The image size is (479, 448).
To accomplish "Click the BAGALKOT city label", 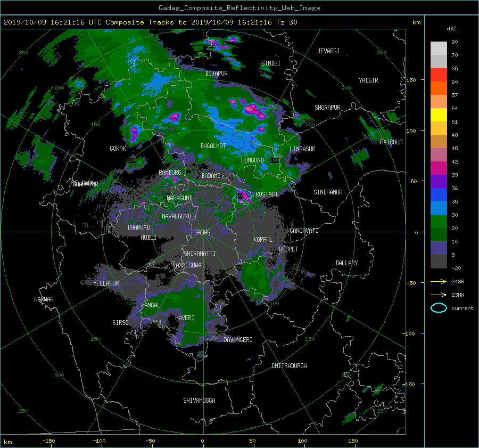I will pos(213,146).
